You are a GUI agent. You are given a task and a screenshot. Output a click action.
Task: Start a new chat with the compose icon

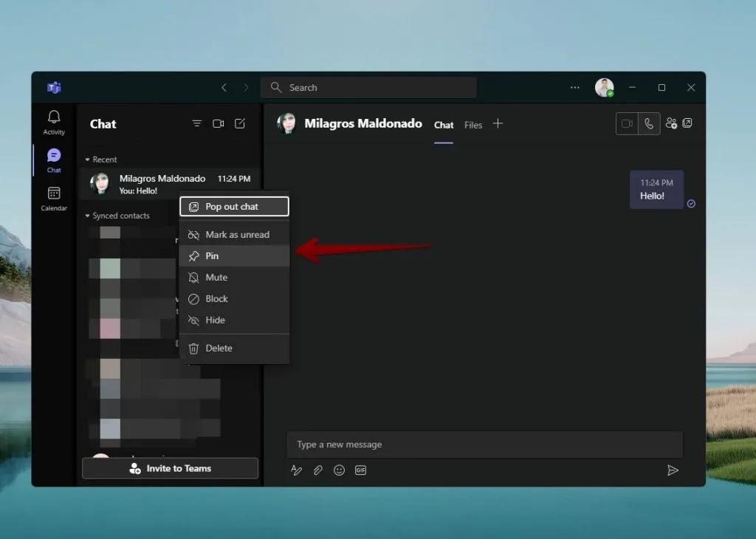click(240, 123)
